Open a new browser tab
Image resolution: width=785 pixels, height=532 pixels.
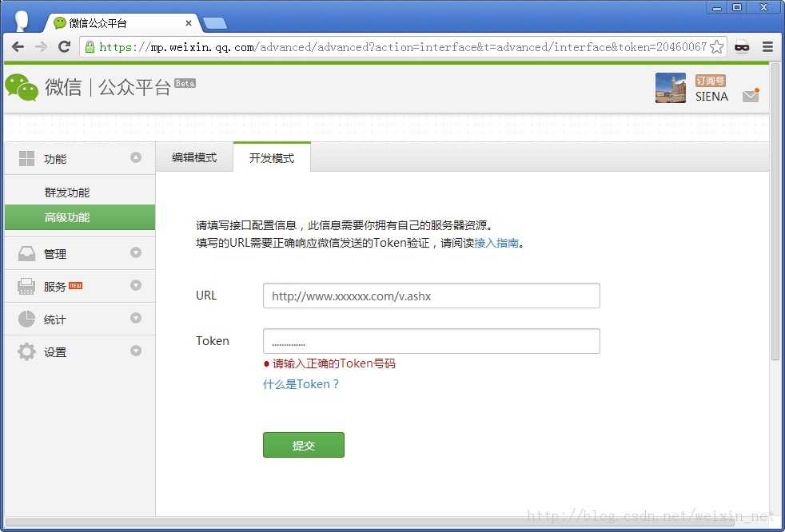pos(215,23)
